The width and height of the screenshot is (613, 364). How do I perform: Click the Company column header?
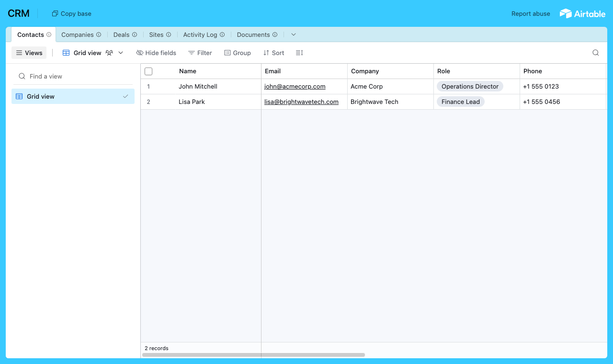pyautogui.click(x=390, y=71)
